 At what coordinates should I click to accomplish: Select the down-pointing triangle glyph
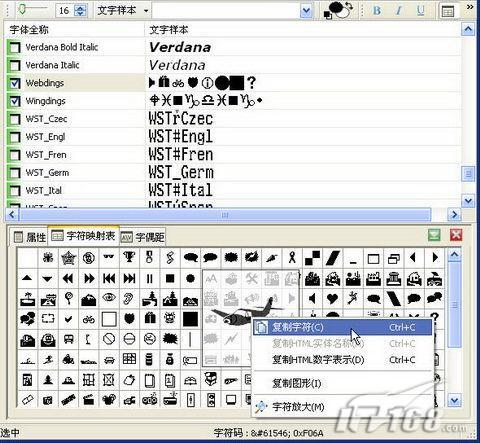tap(48, 278)
